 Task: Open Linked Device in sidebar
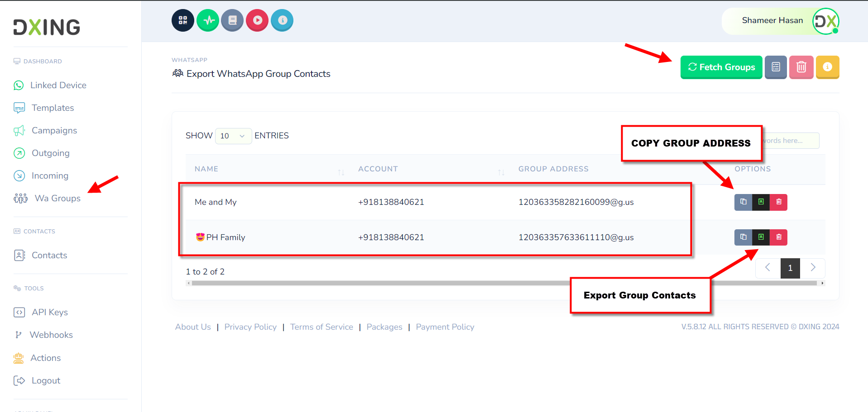[x=50, y=85]
